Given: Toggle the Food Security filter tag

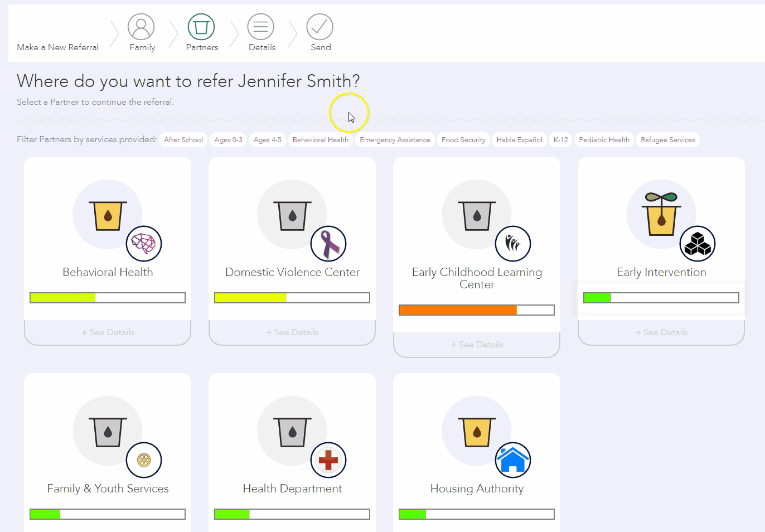Looking at the screenshot, I should point(463,140).
